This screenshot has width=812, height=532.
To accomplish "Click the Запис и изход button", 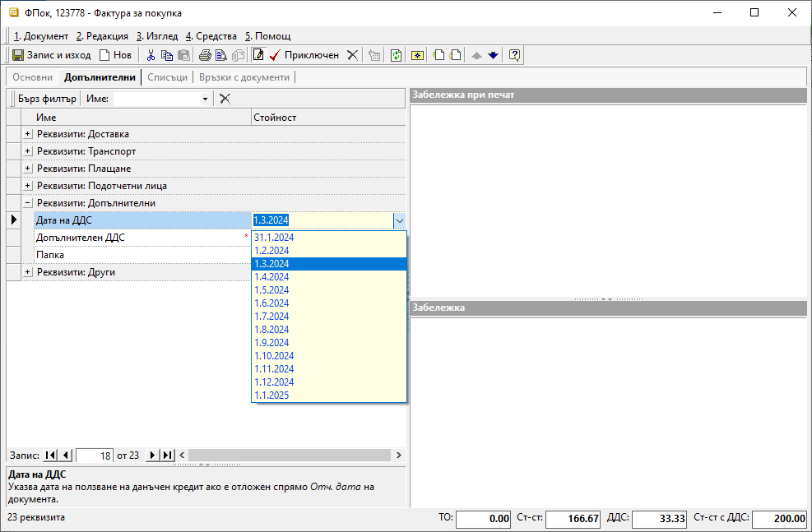I will (51, 55).
